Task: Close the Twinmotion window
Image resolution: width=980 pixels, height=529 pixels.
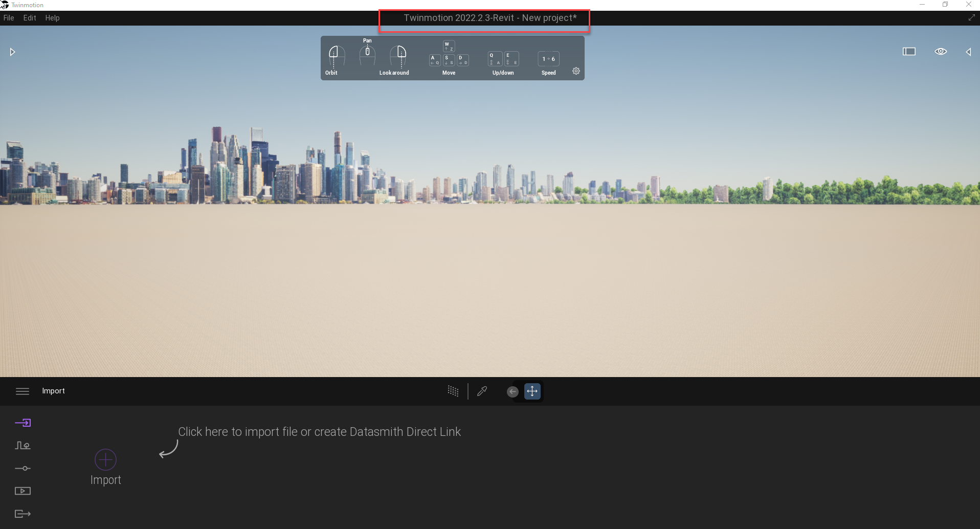Action: (x=968, y=5)
